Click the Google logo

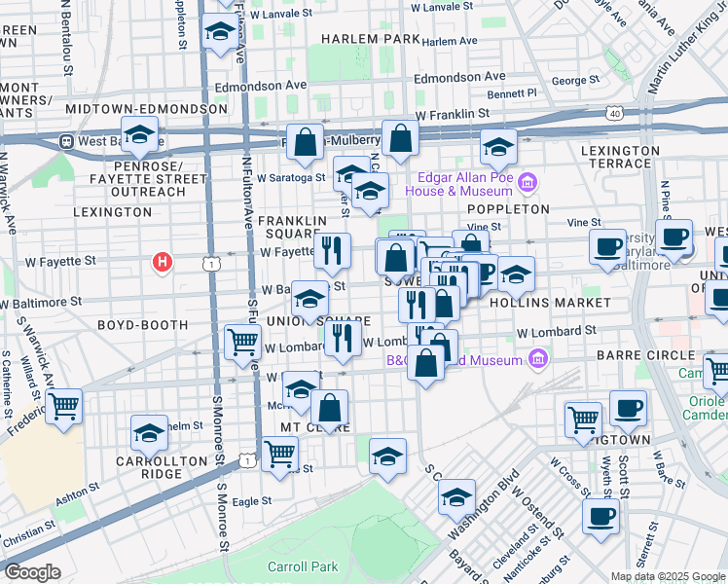[32, 571]
